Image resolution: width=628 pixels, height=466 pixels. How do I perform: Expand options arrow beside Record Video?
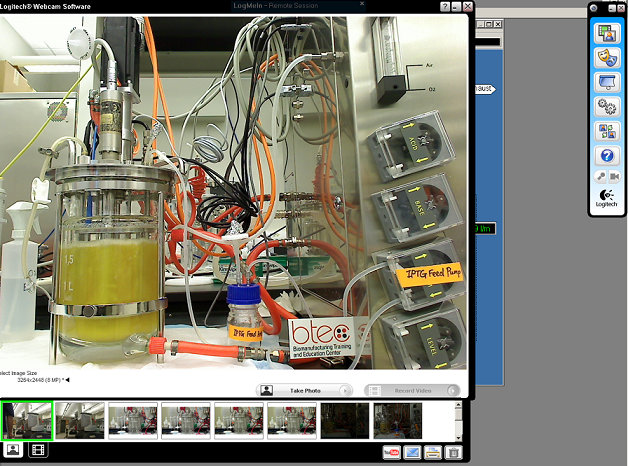(452, 391)
